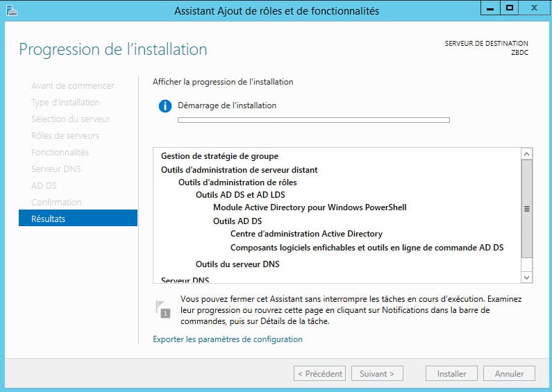552x392 pixels.
Task: Click the notification flag icon
Action: click(163, 309)
